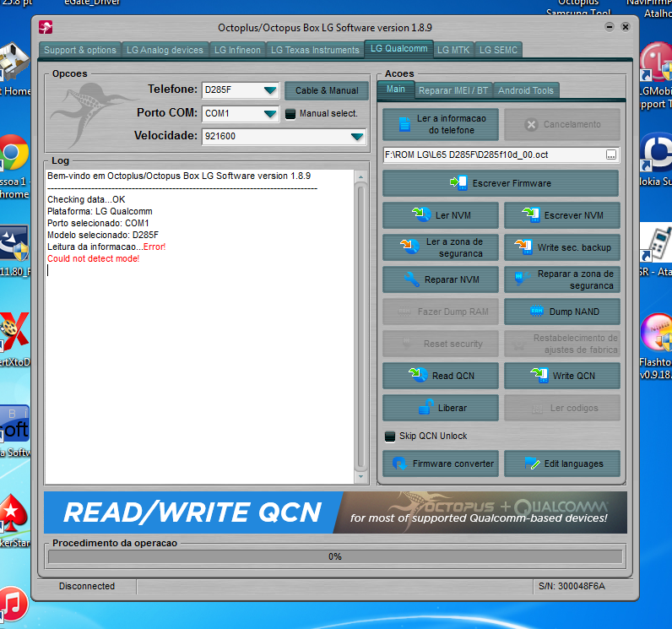The image size is (672, 629).
Task: Click the document icon on Ler a informacao do telefone
Action: [404, 124]
